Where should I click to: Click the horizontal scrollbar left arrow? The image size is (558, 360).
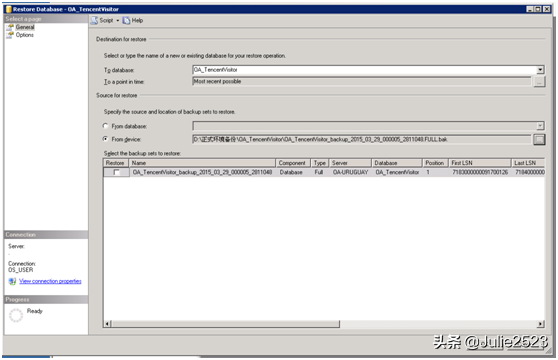(x=107, y=324)
